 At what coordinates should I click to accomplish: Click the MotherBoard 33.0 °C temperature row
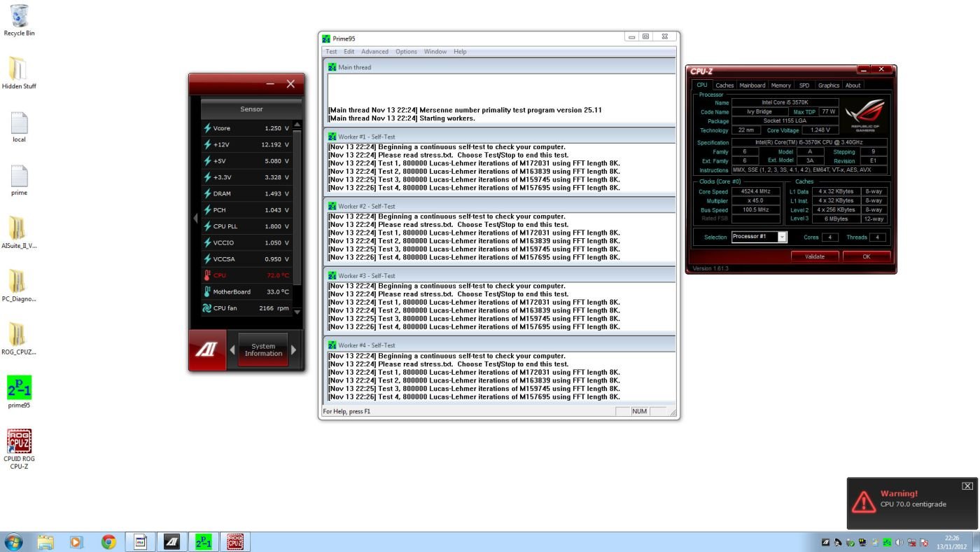[x=246, y=291]
